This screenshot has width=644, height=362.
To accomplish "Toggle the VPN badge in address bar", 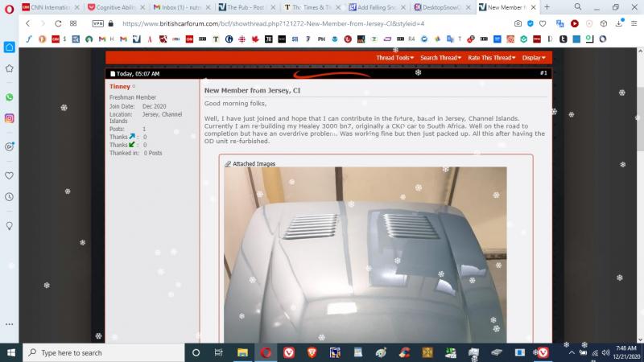I will [97, 23].
